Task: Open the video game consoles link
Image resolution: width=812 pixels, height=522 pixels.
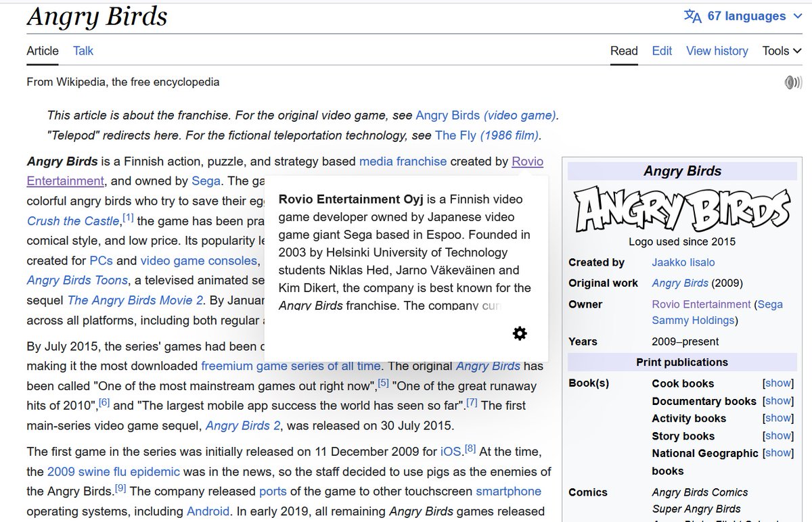Action: click(x=199, y=260)
